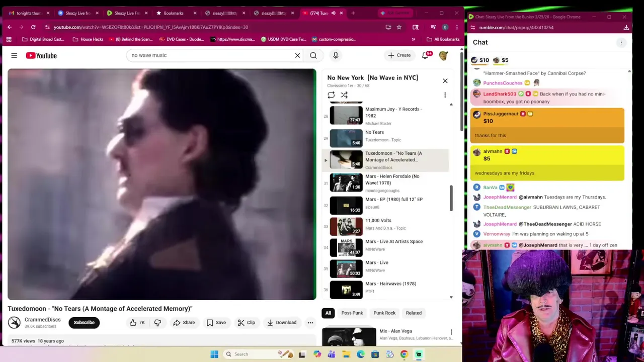Click the Create button
The height and width of the screenshot is (362, 644).
pyautogui.click(x=399, y=55)
